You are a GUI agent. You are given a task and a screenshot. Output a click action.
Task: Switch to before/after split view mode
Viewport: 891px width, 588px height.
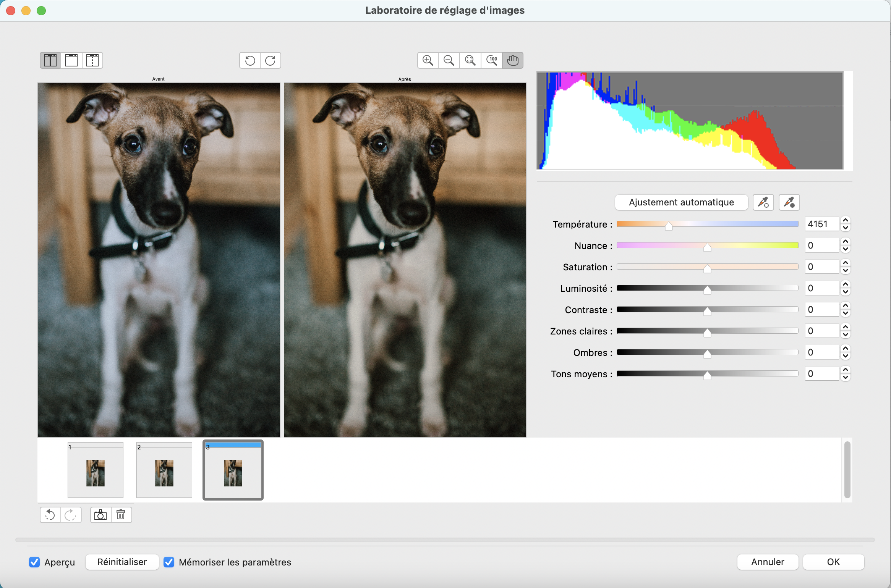(50, 60)
